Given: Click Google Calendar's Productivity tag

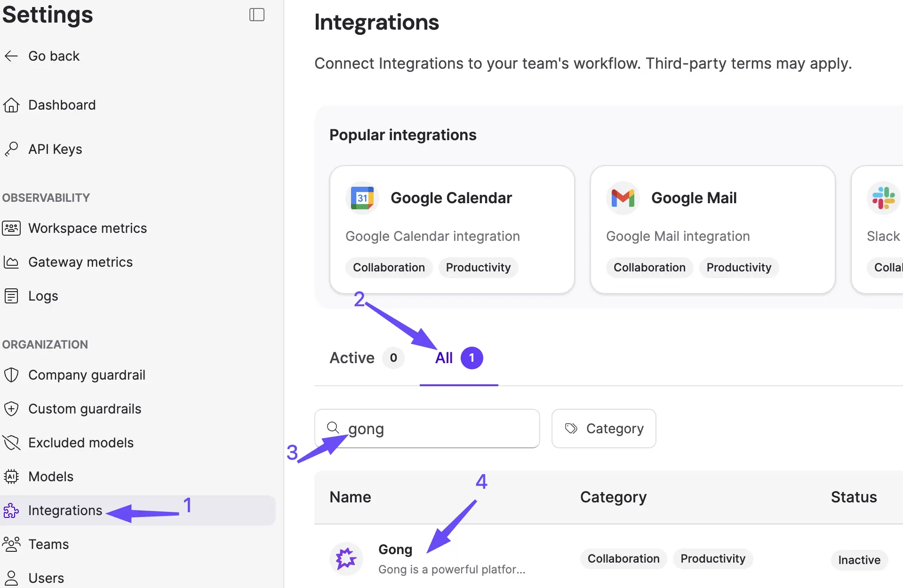Looking at the screenshot, I should 479,268.
